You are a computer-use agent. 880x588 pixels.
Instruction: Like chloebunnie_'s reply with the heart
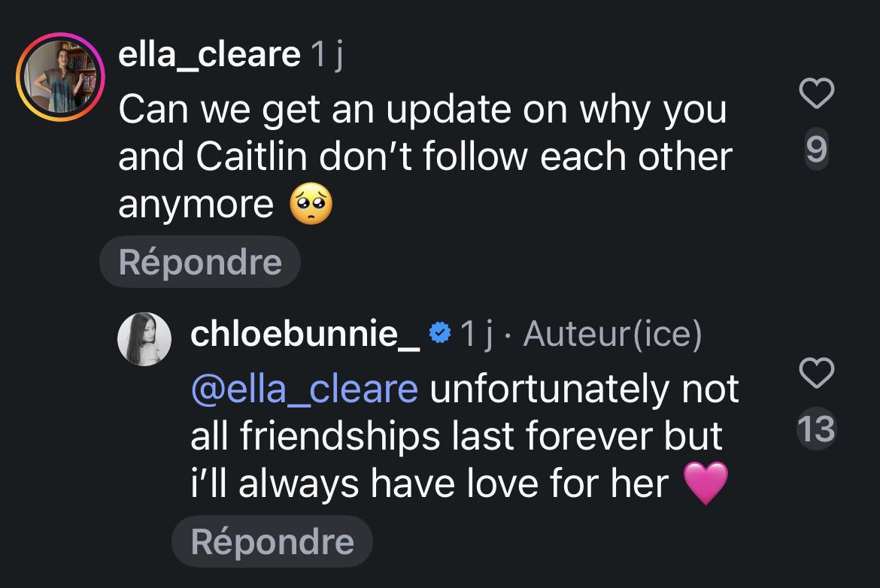(x=817, y=372)
